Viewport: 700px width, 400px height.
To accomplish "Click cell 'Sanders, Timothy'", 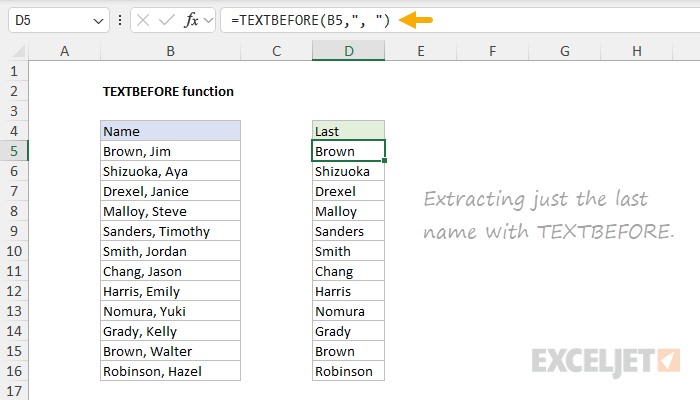I will tap(171, 231).
